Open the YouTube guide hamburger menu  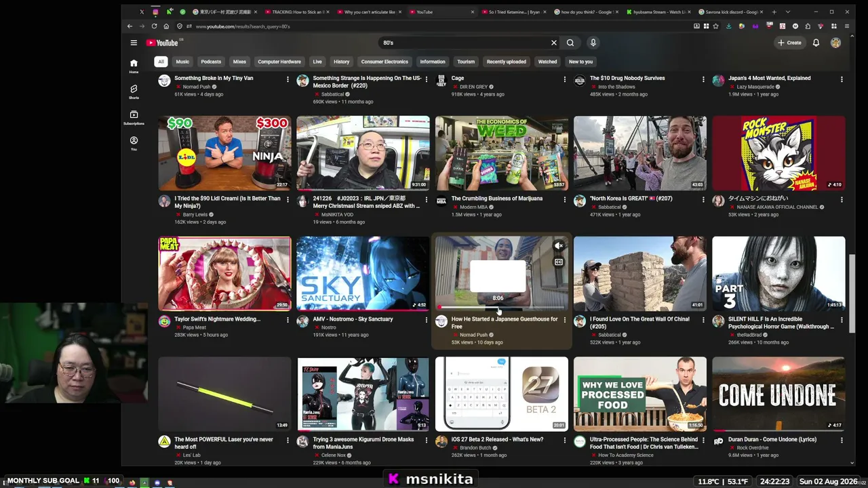click(134, 43)
